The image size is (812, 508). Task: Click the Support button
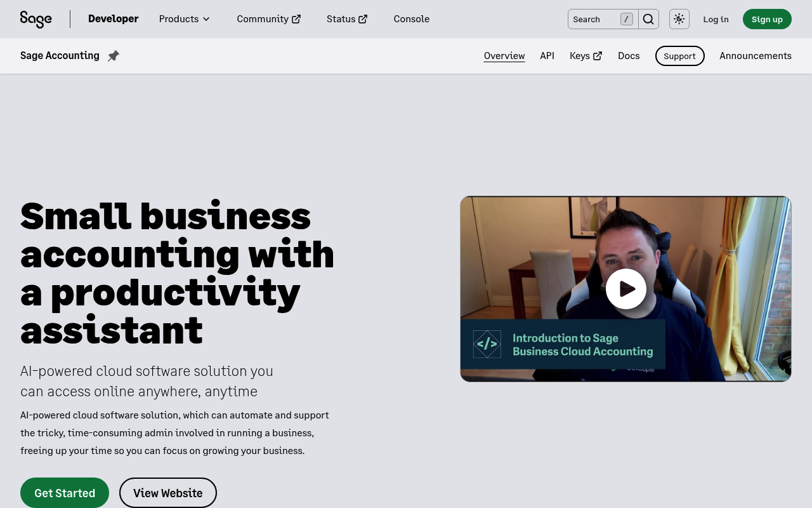coord(680,56)
